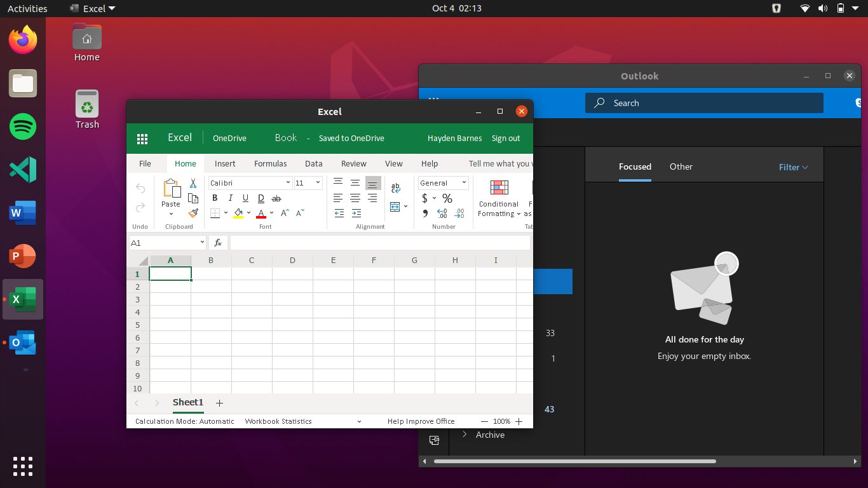Viewport: 868px width, 488px height.
Task: Click the Outlook Search box
Action: click(x=703, y=103)
